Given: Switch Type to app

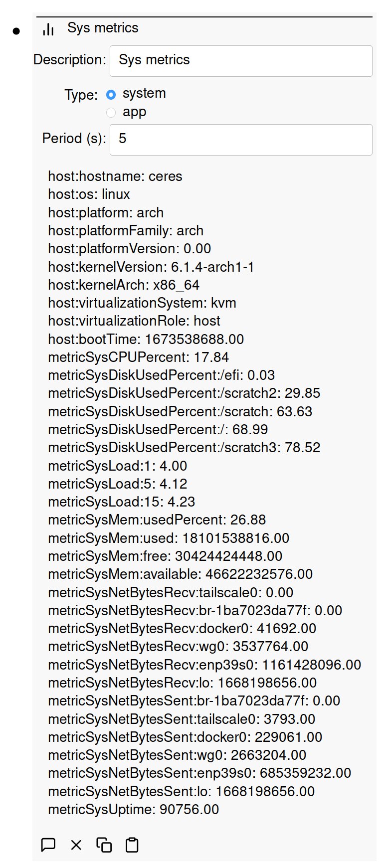Looking at the screenshot, I should tap(111, 113).
